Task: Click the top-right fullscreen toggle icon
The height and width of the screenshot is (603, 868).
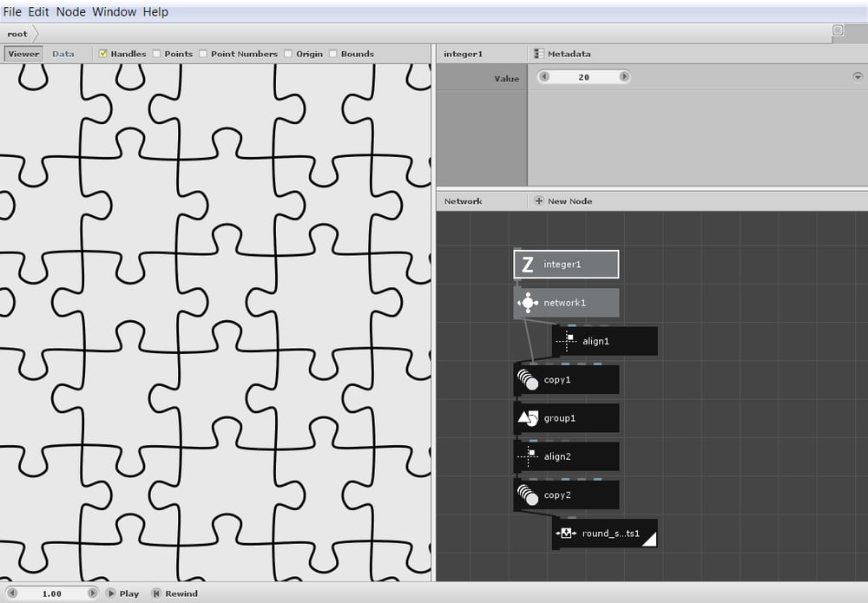Action: coord(838,30)
